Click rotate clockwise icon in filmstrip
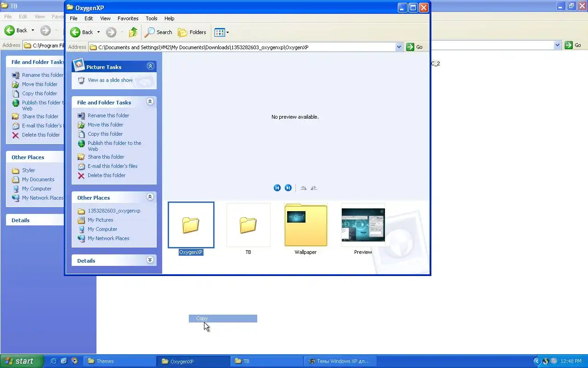 (x=303, y=188)
